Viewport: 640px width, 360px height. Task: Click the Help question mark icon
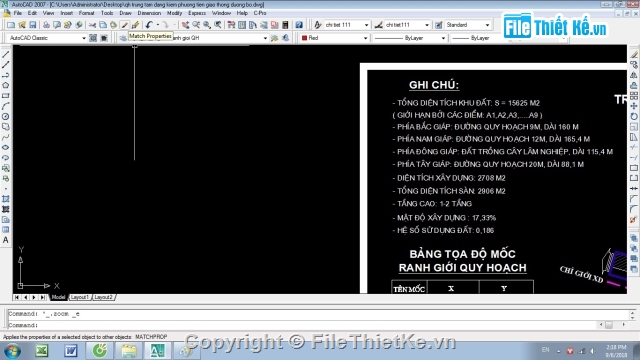299,25
